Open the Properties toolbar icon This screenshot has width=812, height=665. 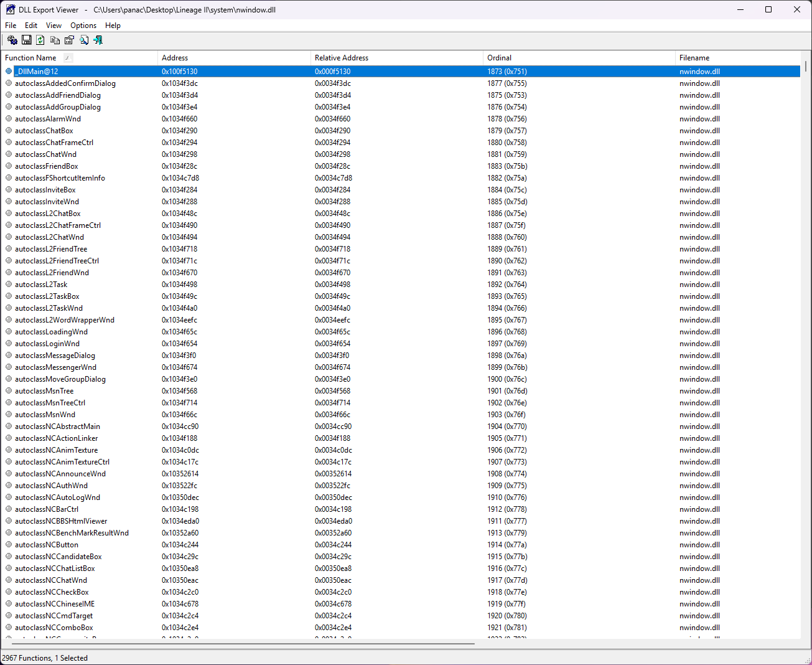(x=69, y=40)
